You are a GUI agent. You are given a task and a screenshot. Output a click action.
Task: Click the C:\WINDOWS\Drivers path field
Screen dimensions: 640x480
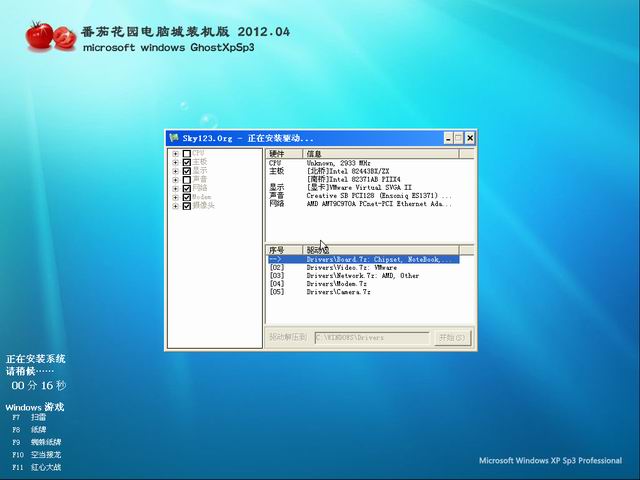click(372, 338)
